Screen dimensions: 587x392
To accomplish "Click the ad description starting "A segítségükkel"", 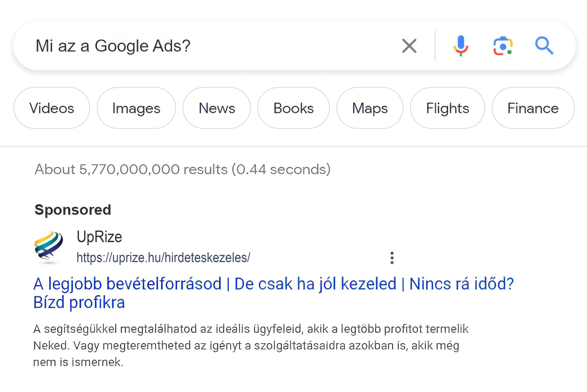I will click(x=250, y=345).
